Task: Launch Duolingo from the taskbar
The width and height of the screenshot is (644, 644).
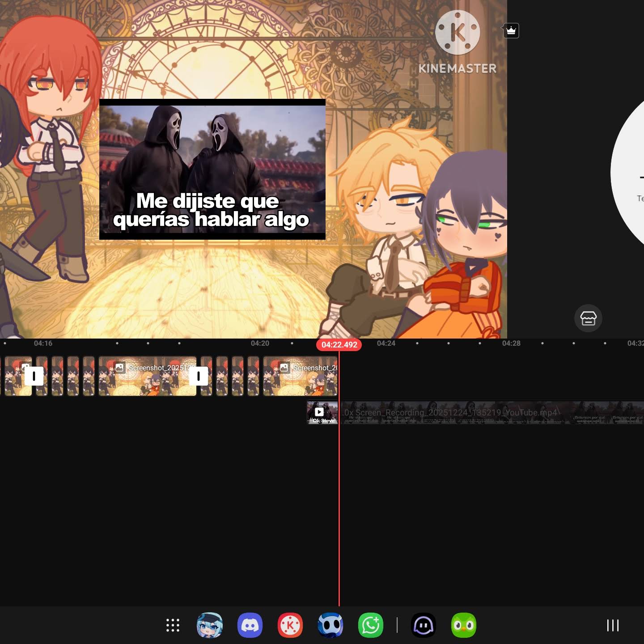Action: coord(463,625)
